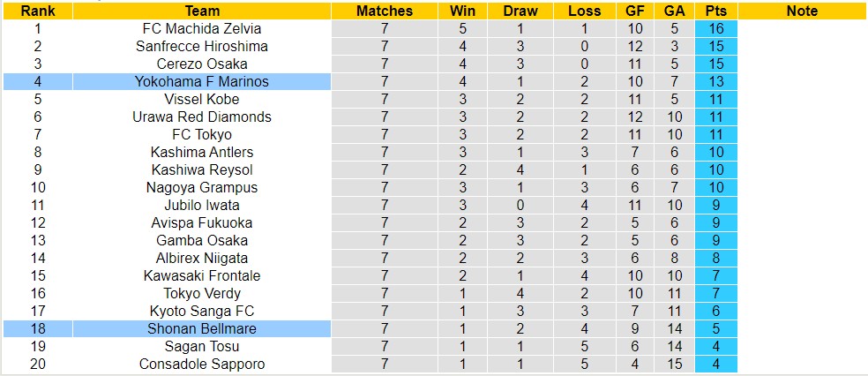Open Vissel Kobe team entry

click(202, 99)
